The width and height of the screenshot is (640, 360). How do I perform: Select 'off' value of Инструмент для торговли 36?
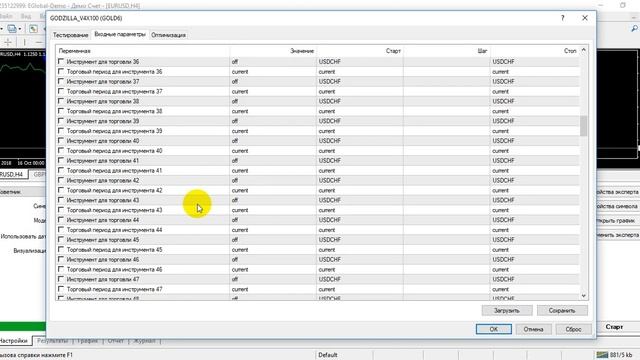[273, 62]
